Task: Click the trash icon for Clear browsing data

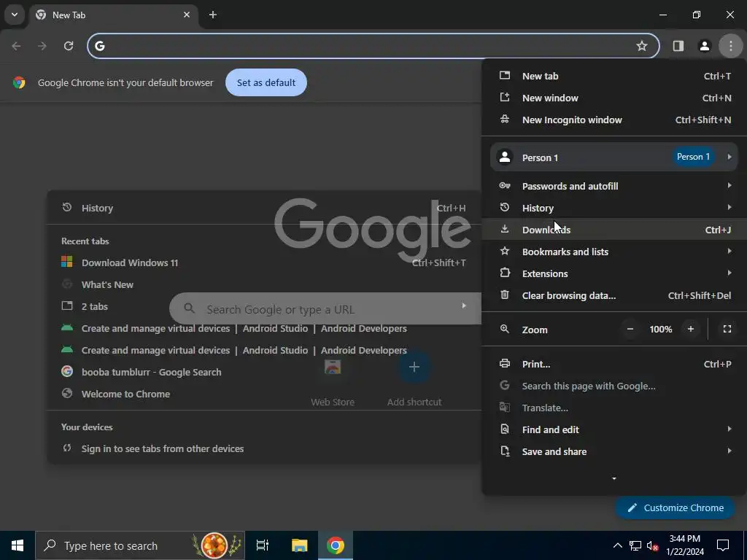Action: tap(505, 295)
